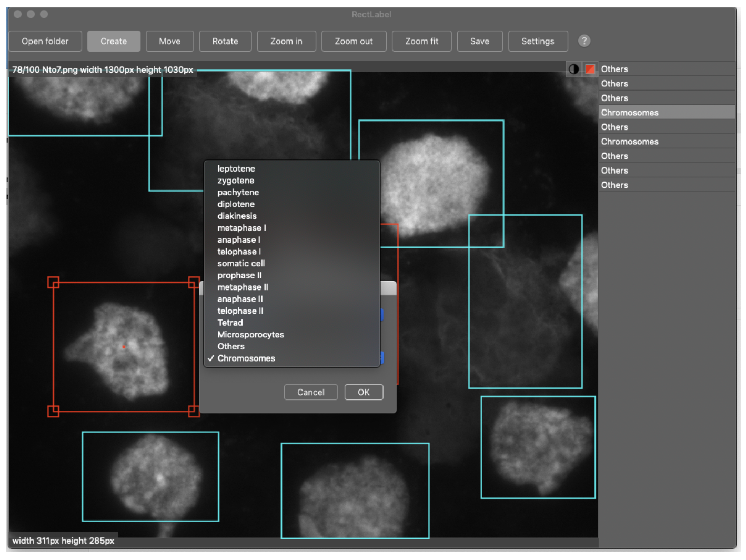
Task: Choose pachytene from the label list
Action: (238, 192)
